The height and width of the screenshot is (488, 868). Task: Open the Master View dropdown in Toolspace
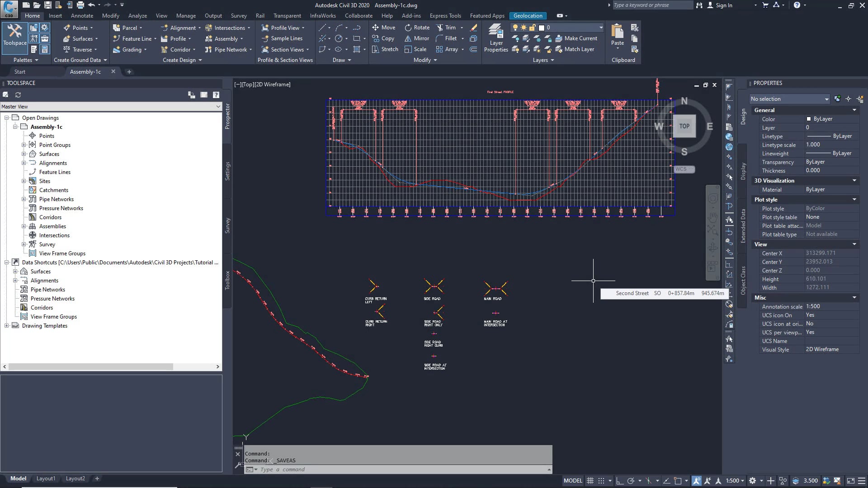(218, 107)
